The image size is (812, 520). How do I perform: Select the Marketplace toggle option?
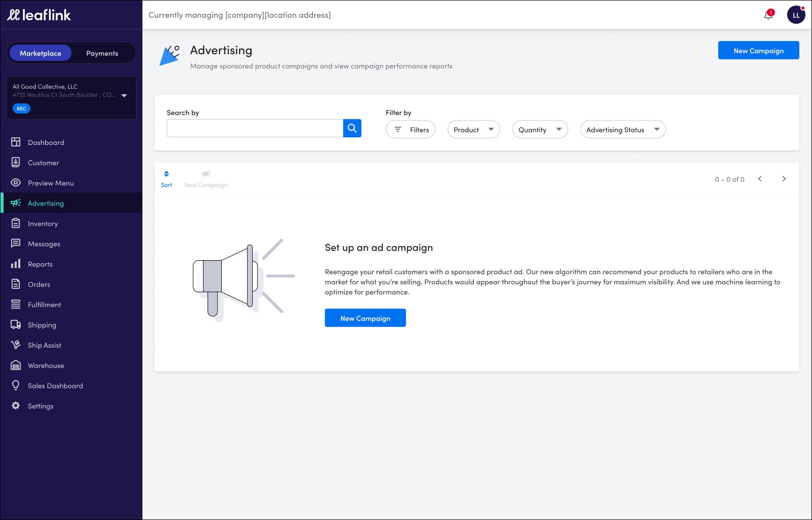click(41, 53)
